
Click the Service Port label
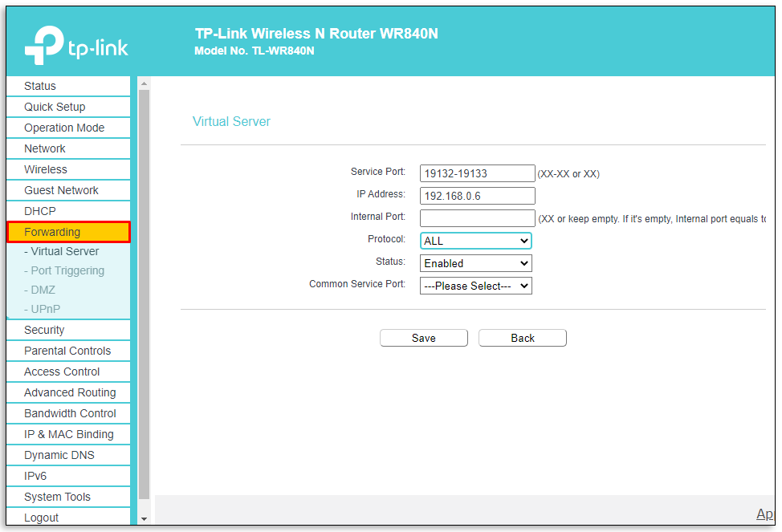tap(378, 172)
